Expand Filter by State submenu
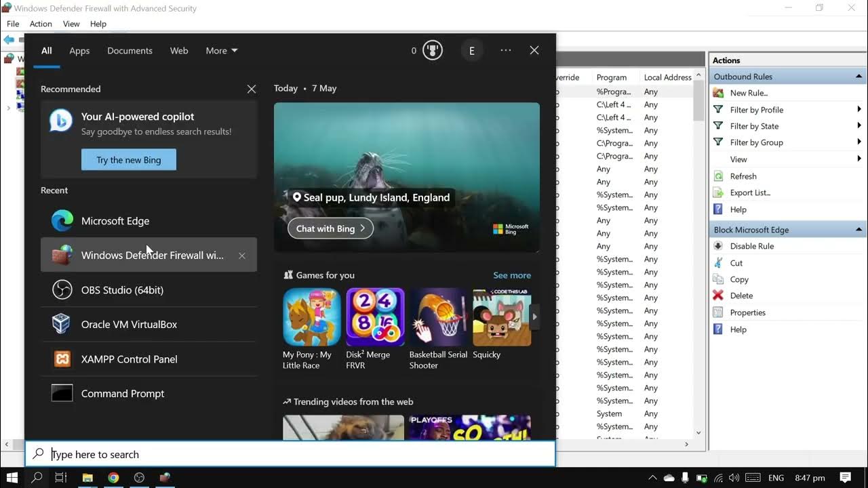 tap(787, 126)
